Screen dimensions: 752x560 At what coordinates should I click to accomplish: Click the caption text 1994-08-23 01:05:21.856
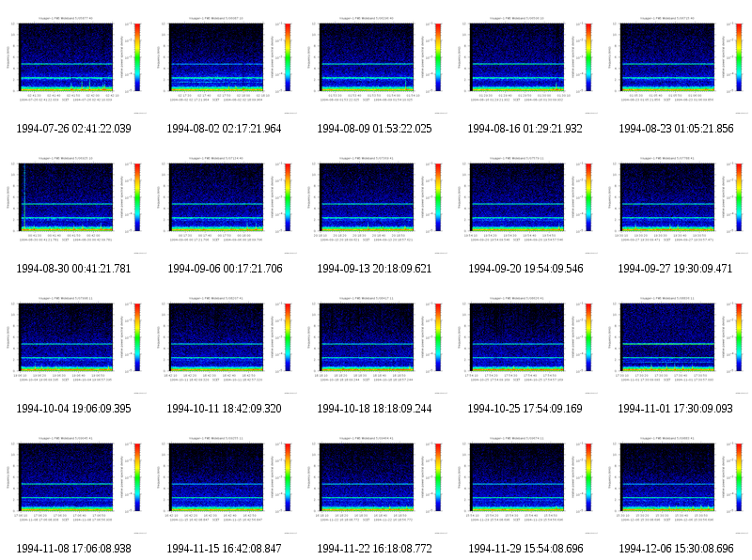point(676,129)
